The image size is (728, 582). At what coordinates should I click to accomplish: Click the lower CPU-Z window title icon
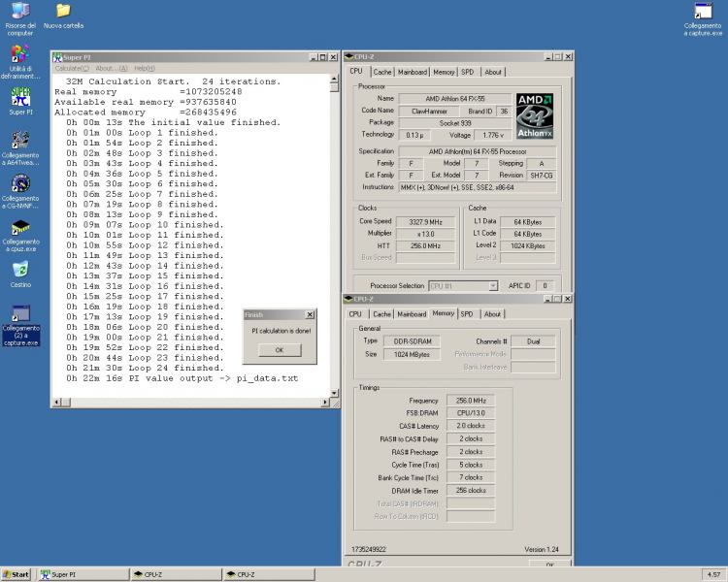[x=348, y=299]
